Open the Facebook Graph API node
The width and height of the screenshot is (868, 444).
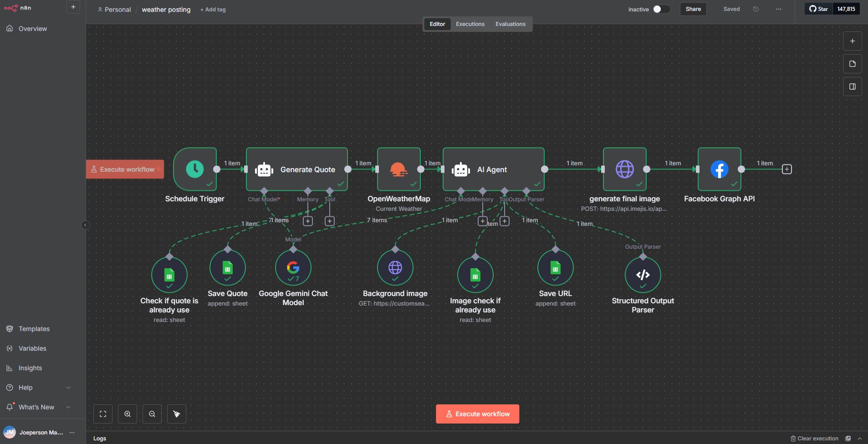(720, 169)
